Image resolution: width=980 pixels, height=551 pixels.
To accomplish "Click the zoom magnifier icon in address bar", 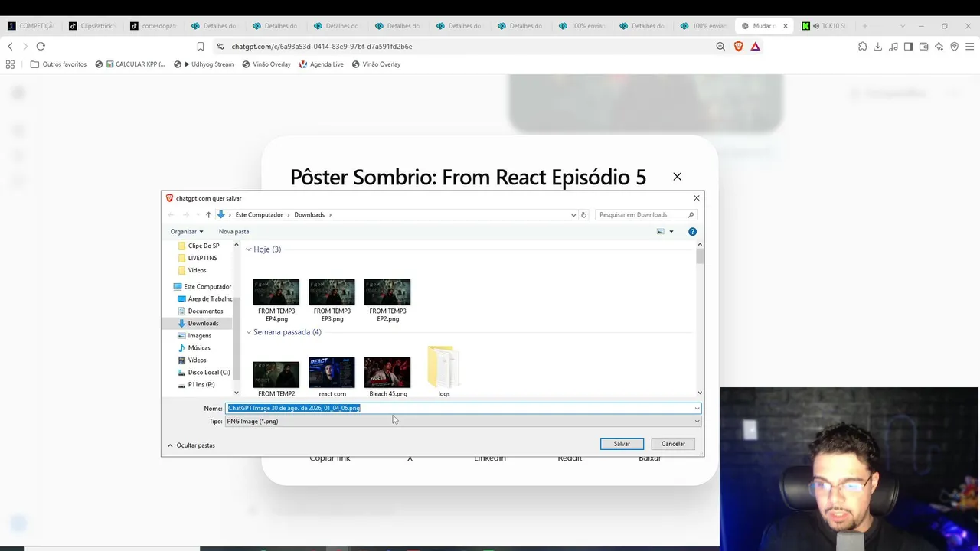I will [720, 46].
